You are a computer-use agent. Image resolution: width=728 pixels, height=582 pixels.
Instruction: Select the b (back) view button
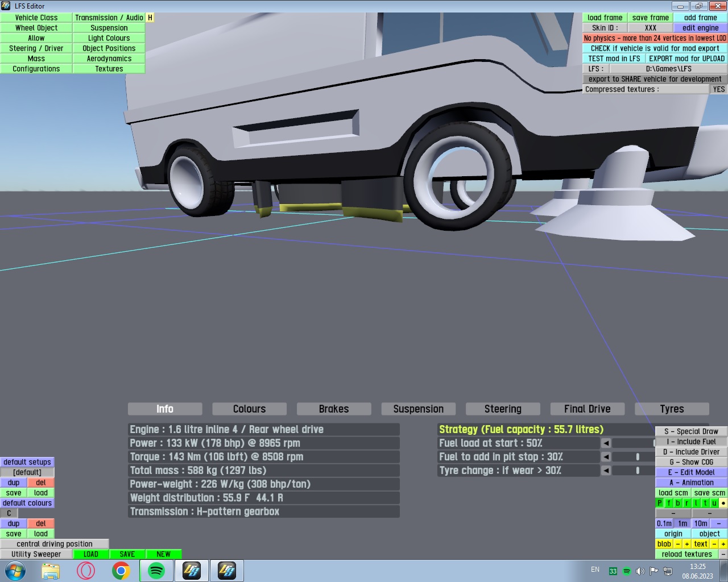click(678, 503)
